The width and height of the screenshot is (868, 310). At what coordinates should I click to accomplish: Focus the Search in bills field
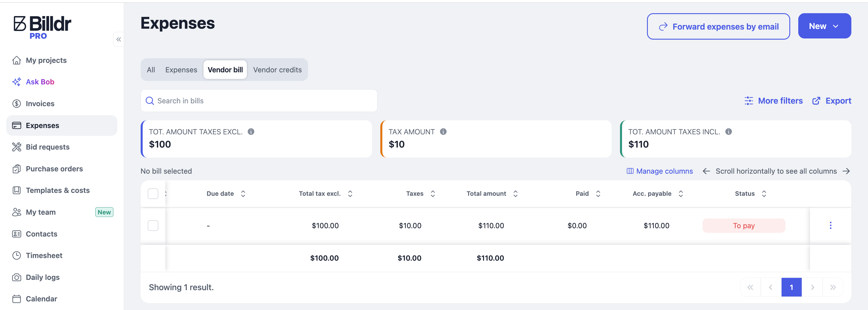[x=259, y=101]
